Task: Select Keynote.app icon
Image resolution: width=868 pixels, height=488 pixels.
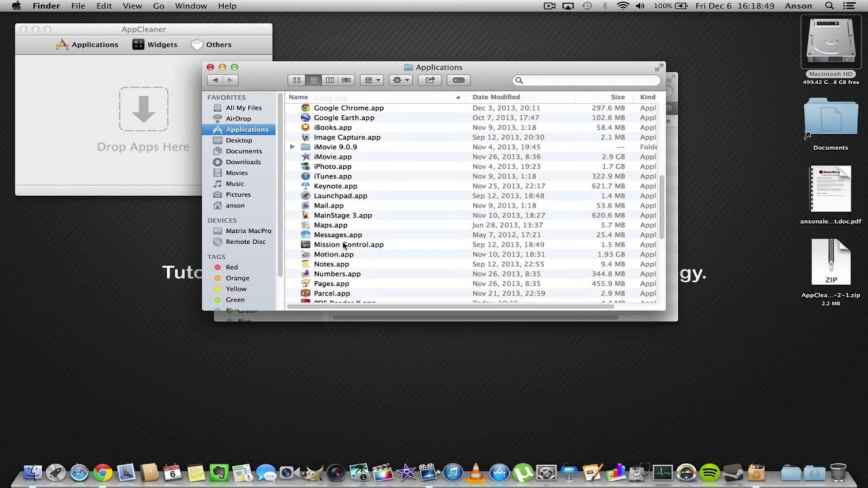Action: [x=305, y=186]
